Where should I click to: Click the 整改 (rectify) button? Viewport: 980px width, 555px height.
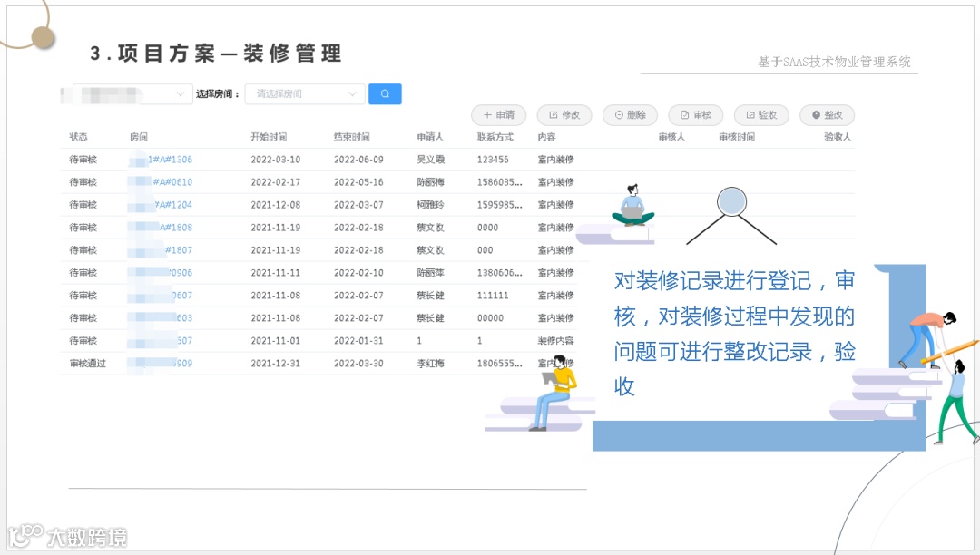coord(827,115)
